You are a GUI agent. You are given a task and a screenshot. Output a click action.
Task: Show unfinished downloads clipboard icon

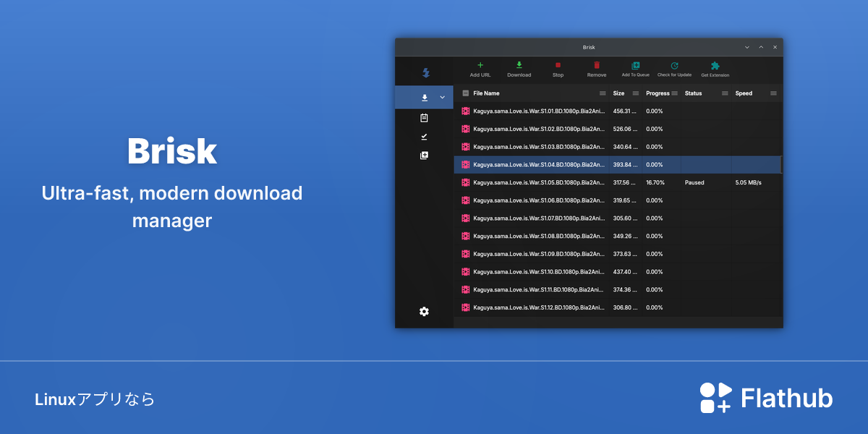[425, 117]
